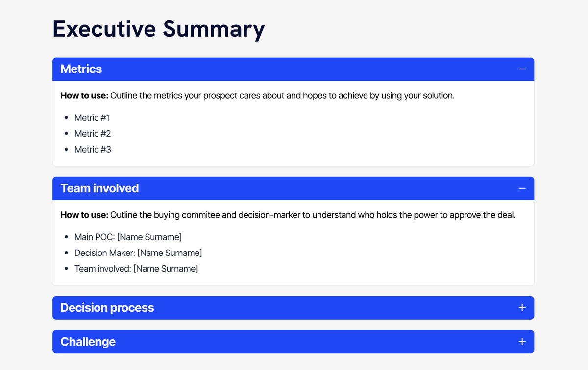Select the Team involved section header
This screenshot has width=588, height=370.
[99, 188]
